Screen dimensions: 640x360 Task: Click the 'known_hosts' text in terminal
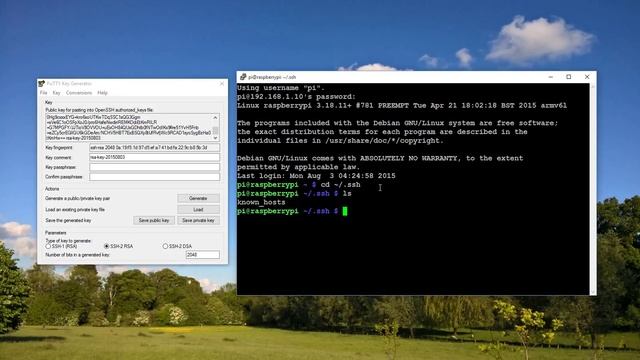[x=261, y=202]
